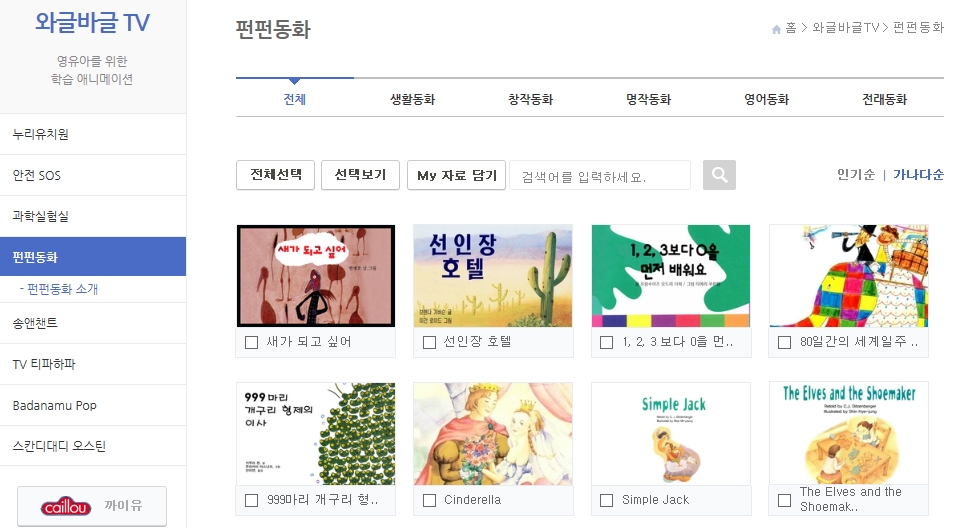Viewport: 961px width, 528px height.
Task: Open the 명작동화 tab
Action: [648, 99]
